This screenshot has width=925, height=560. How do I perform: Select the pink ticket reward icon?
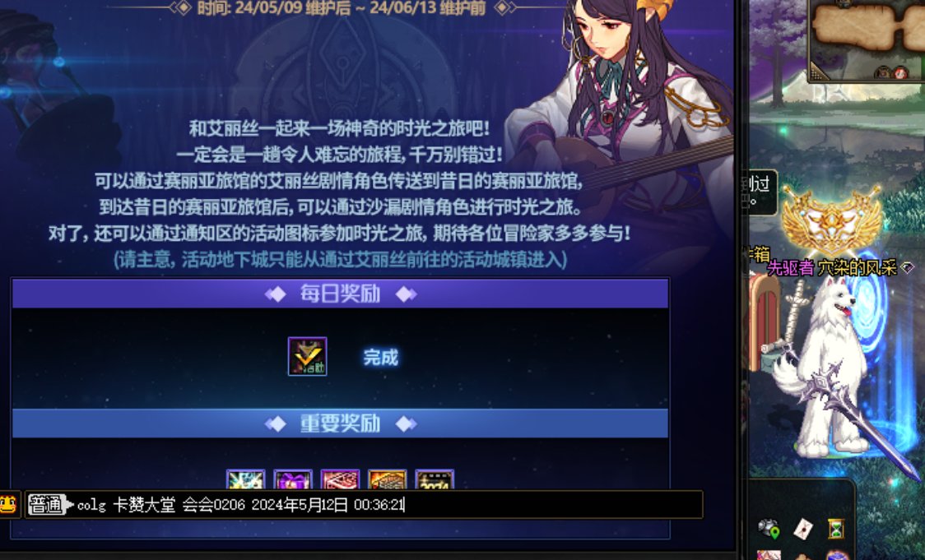click(340, 479)
